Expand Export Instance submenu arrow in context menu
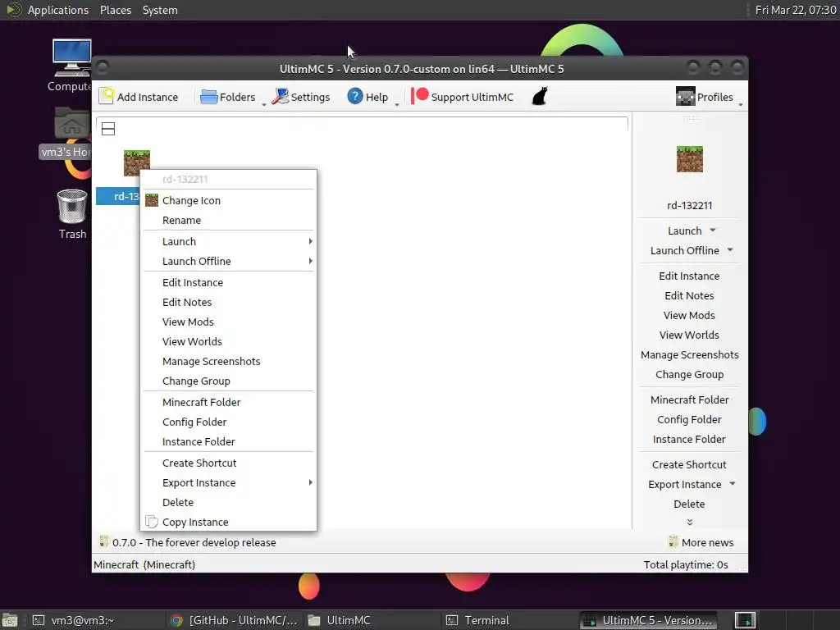 coord(310,482)
